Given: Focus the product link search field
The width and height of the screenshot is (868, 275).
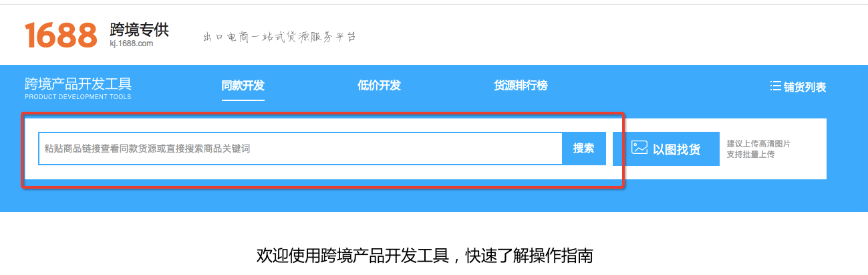Looking at the screenshot, I should 301,149.
